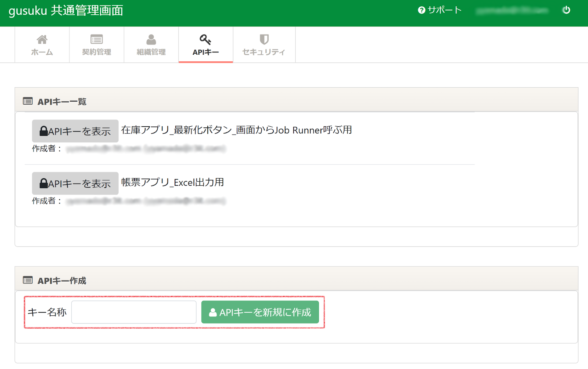
Task: Open the 組織管理 tab
Action: [151, 45]
